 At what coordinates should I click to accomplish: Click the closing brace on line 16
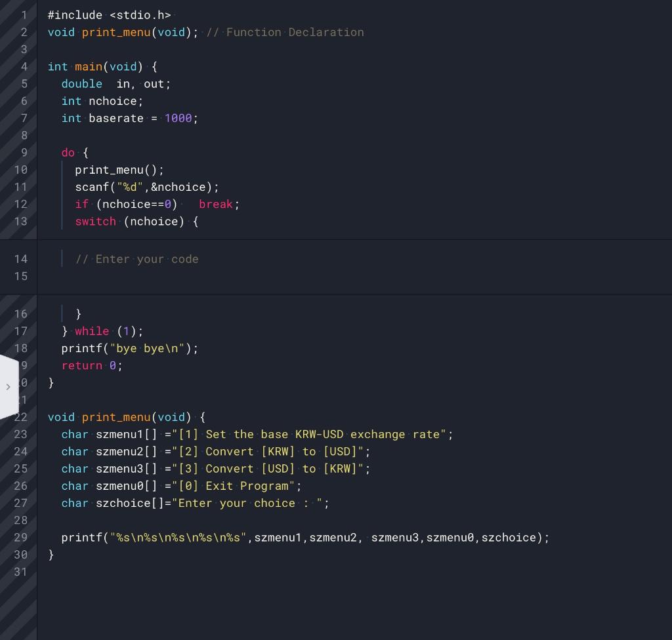coord(79,314)
